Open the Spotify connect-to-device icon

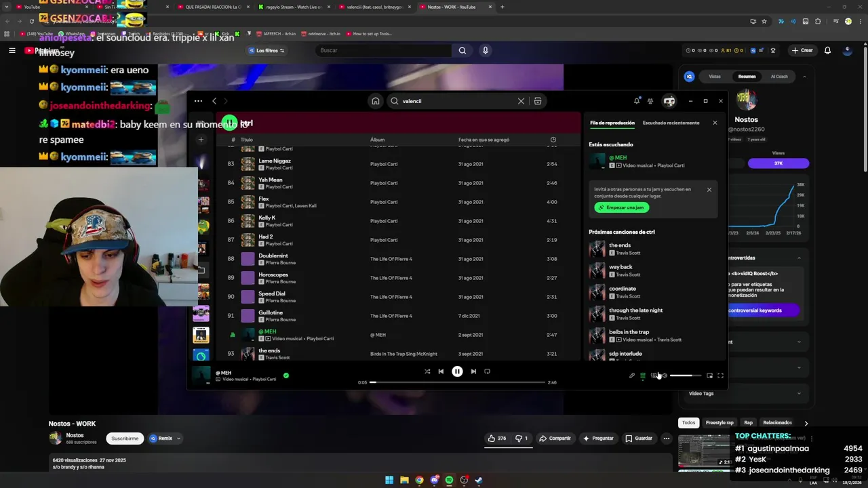pyautogui.click(x=654, y=375)
